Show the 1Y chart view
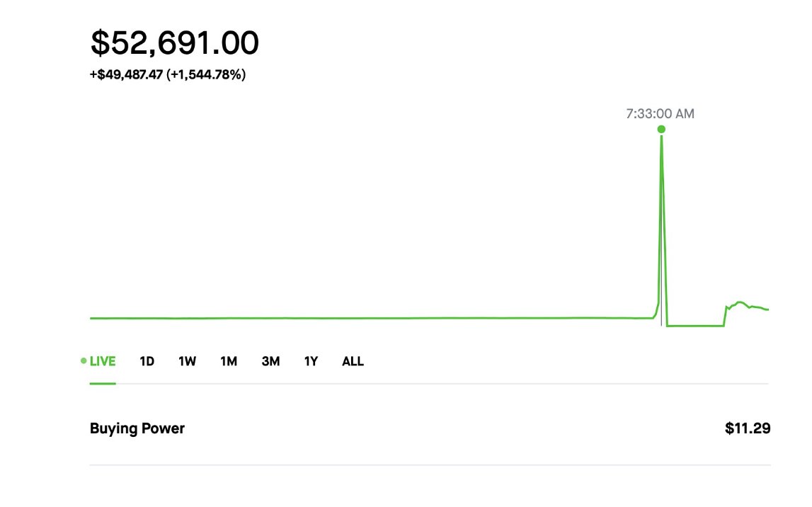812x507 pixels. click(x=311, y=361)
